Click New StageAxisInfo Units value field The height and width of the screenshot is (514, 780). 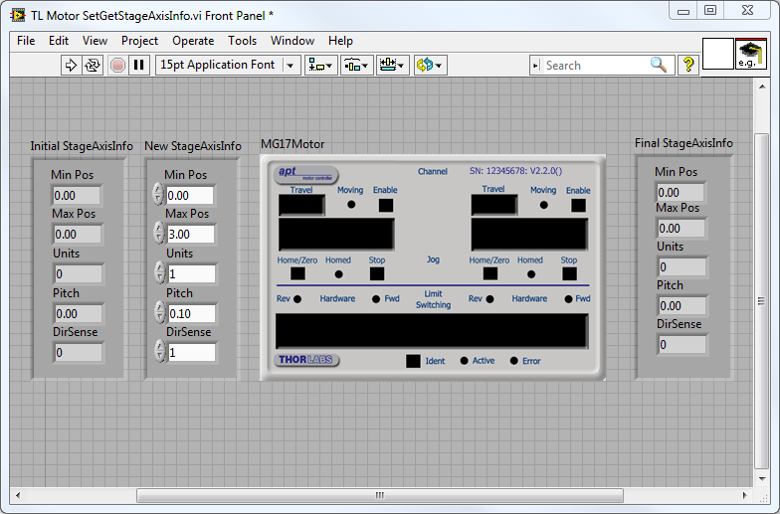tap(192, 274)
